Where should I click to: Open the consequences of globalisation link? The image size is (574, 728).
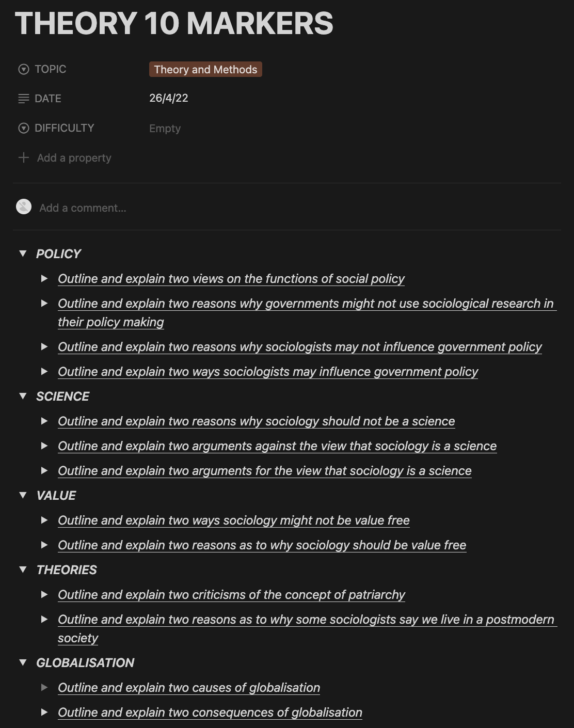[210, 713]
